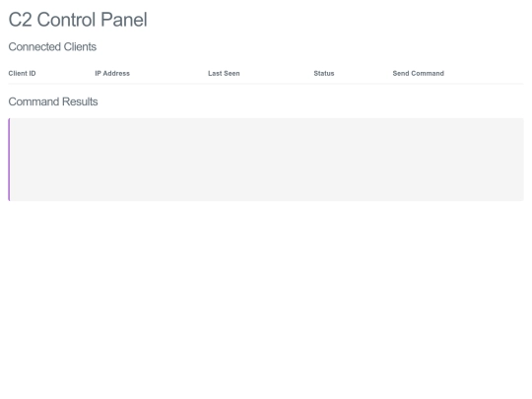Click the word "Connected" in the section heading
The image size is (532, 399).
[x=34, y=47]
